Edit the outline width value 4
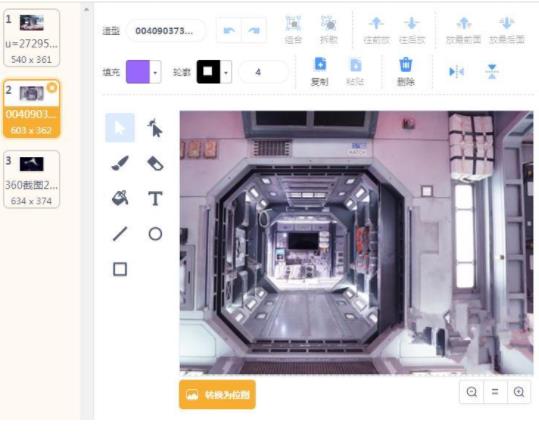The width and height of the screenshot is (539, 435). tap(263, 72)
